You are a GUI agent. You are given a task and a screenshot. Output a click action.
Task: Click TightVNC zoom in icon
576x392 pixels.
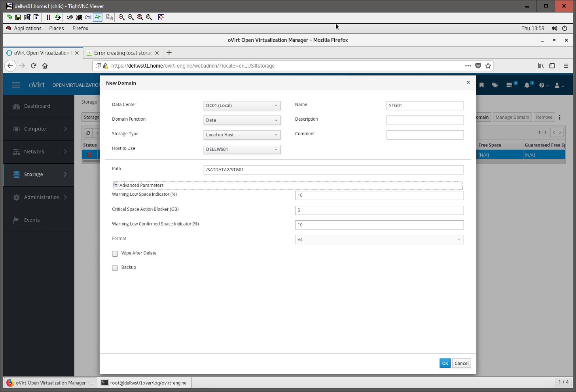(121, 17)
